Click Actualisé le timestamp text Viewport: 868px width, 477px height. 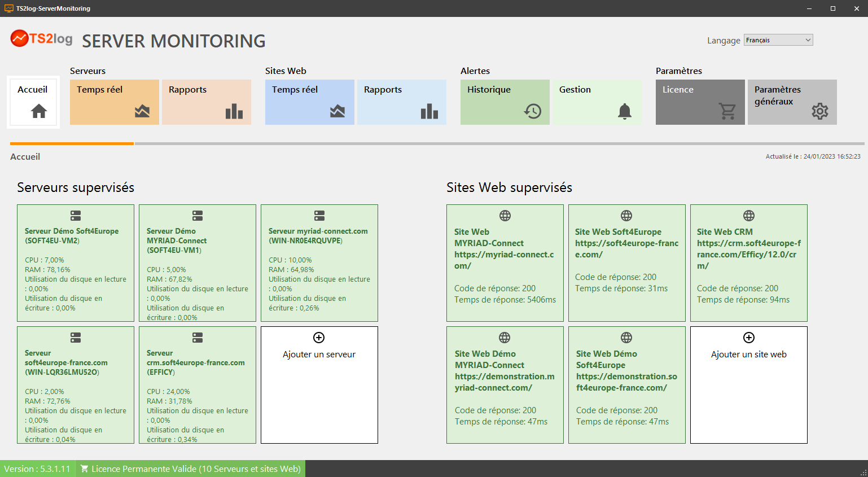tap(813, 156)
